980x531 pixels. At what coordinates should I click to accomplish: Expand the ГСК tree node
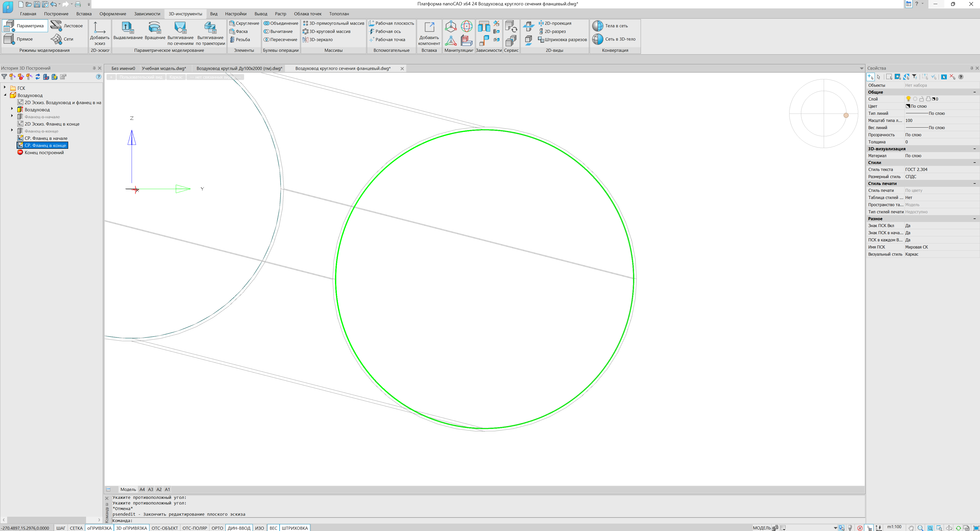(5, 88)
